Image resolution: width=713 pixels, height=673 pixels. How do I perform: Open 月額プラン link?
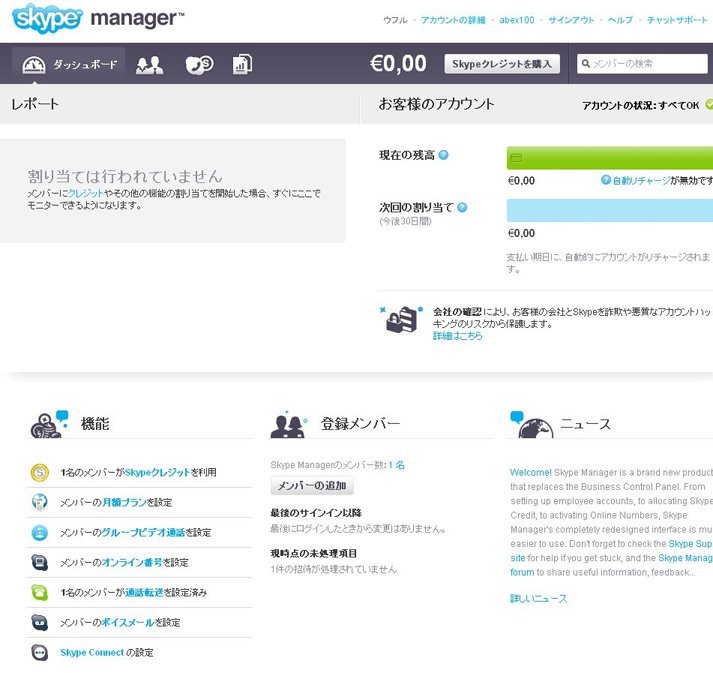coord(124,502)
